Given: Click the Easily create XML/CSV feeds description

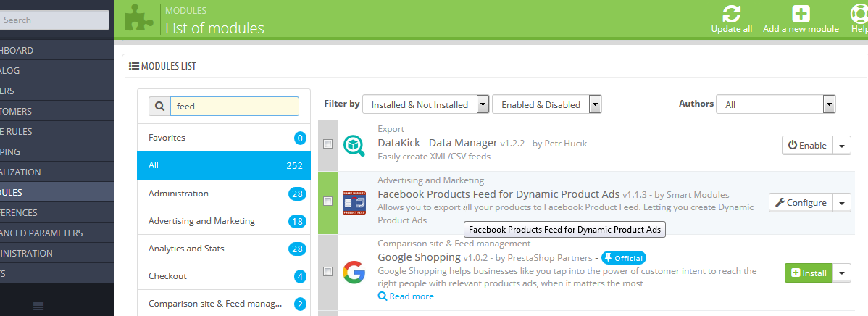Looking at the screenshot, I should (434, 157).
